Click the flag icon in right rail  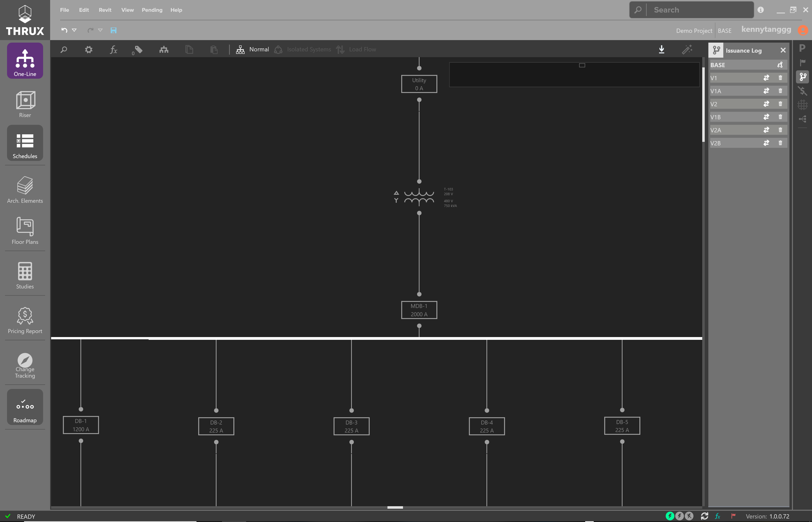802,62
